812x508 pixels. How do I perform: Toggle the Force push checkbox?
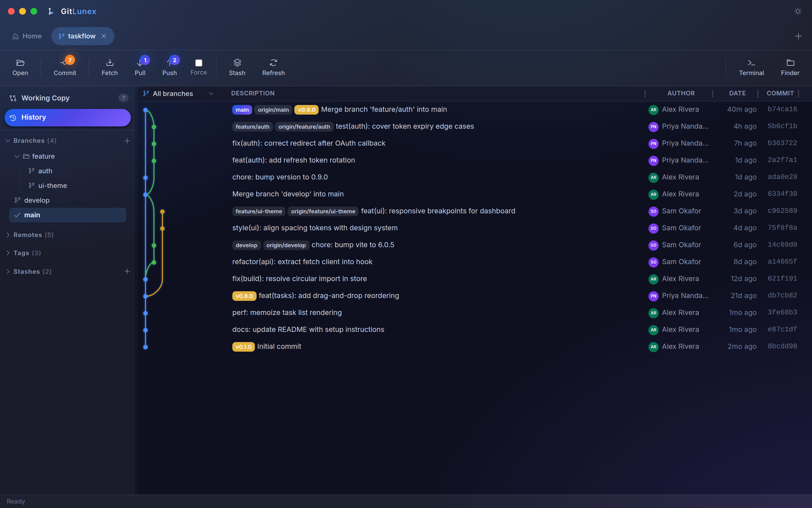coord(199,63)
